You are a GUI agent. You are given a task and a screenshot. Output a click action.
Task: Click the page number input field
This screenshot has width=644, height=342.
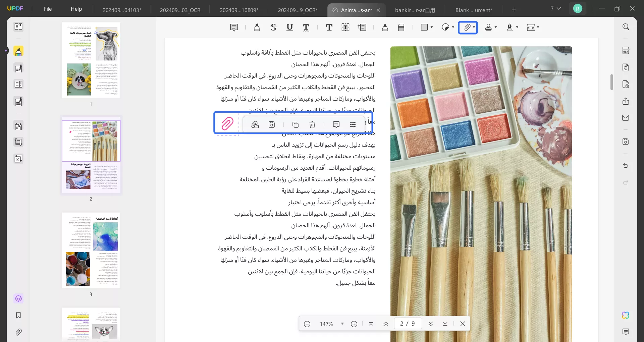tap(408, 324)
